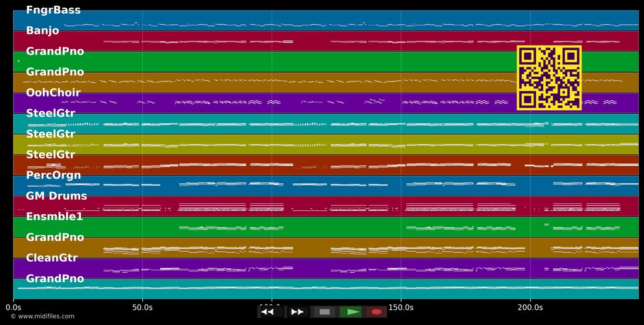Select the SteelGtr label directly above PercOrgn

tap(51, 155)
